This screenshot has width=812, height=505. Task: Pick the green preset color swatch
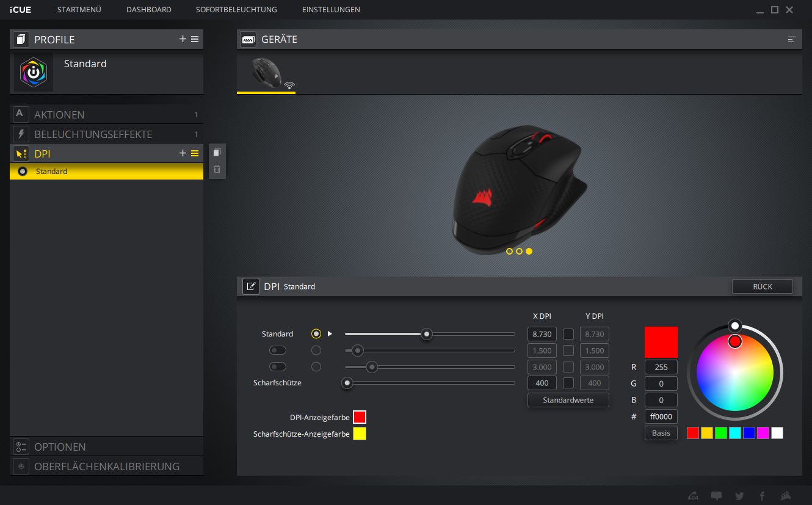(721, 433)
